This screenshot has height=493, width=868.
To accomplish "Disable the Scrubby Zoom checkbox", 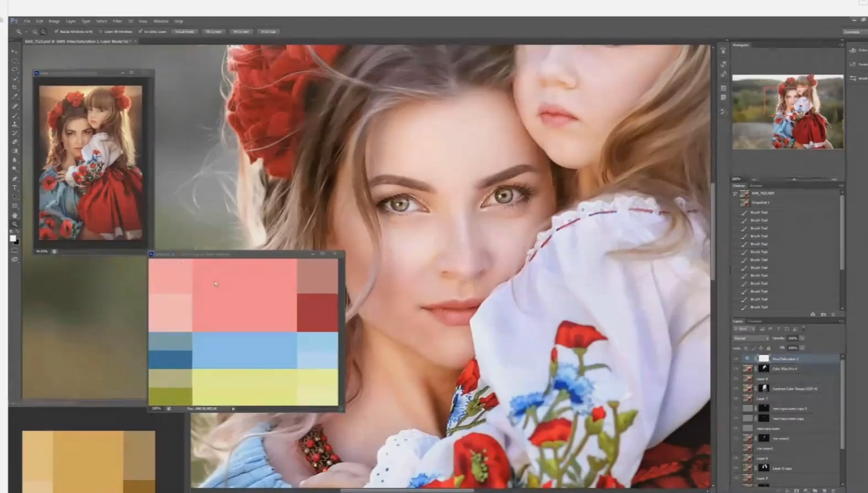I will [140, 32].
